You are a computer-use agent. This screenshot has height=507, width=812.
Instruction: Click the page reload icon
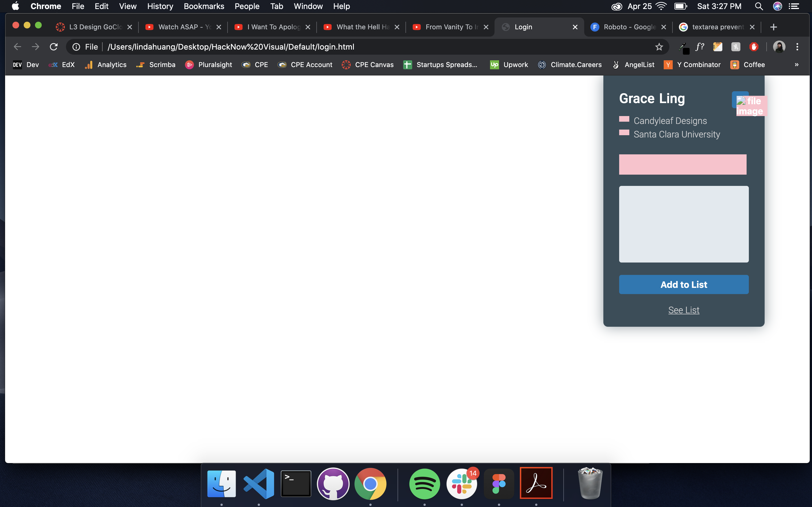pyautogui.click(x=54, y=47)
